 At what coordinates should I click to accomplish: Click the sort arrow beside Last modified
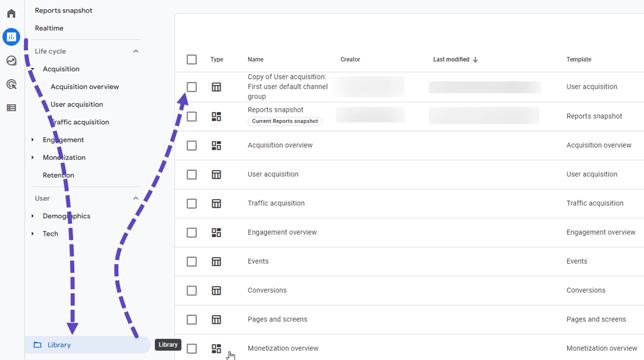(x=475, y=60)
